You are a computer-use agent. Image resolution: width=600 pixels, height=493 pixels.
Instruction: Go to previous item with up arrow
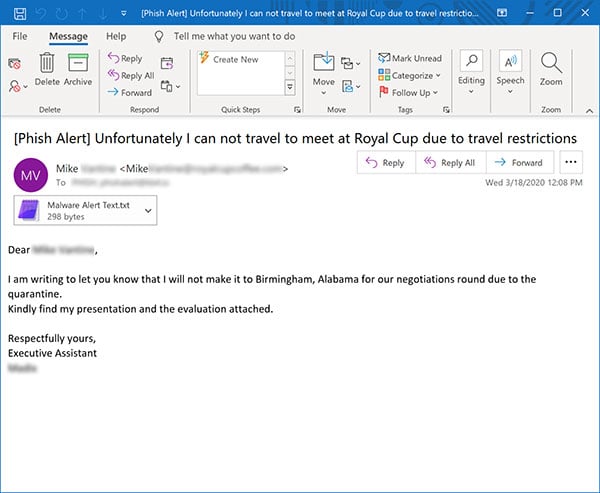(82, 14)
